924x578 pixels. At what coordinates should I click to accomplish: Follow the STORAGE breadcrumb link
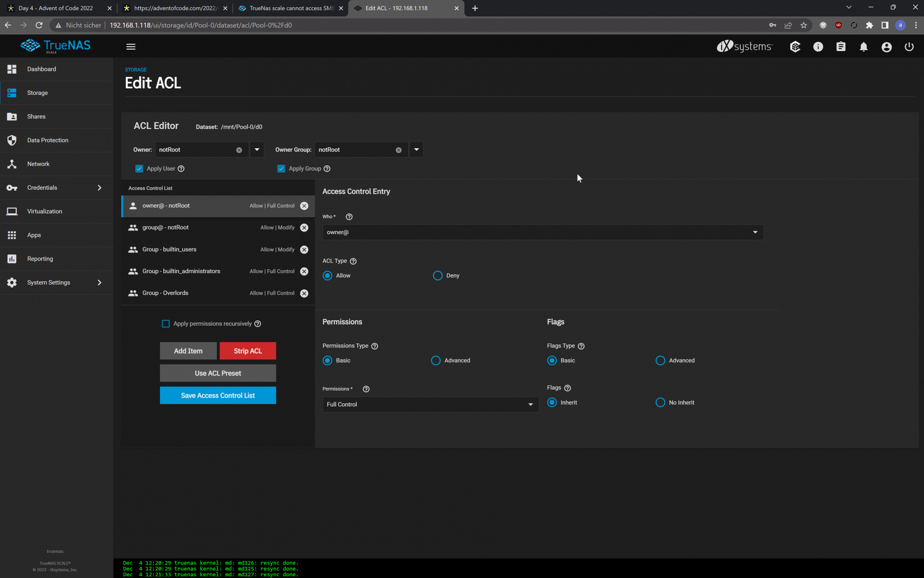(136, 70)
